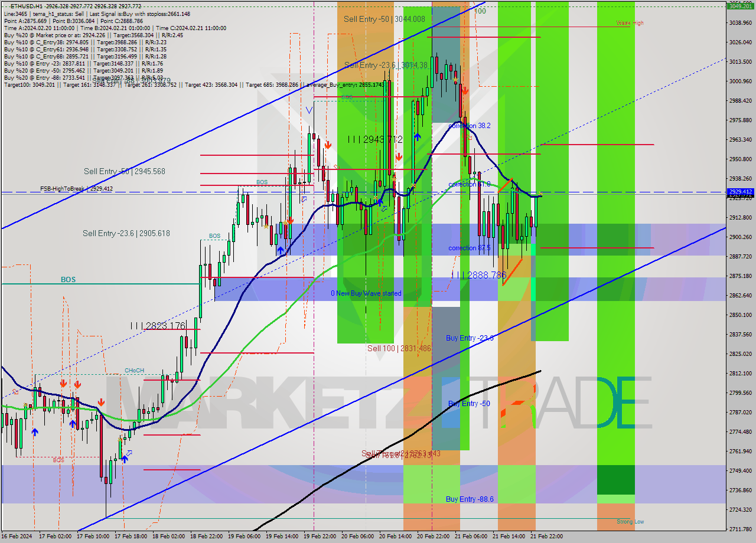Select the 'Sell Entry -23.6 | 3014.38' label
Viewport: 756px width, 543px height.
386,65
